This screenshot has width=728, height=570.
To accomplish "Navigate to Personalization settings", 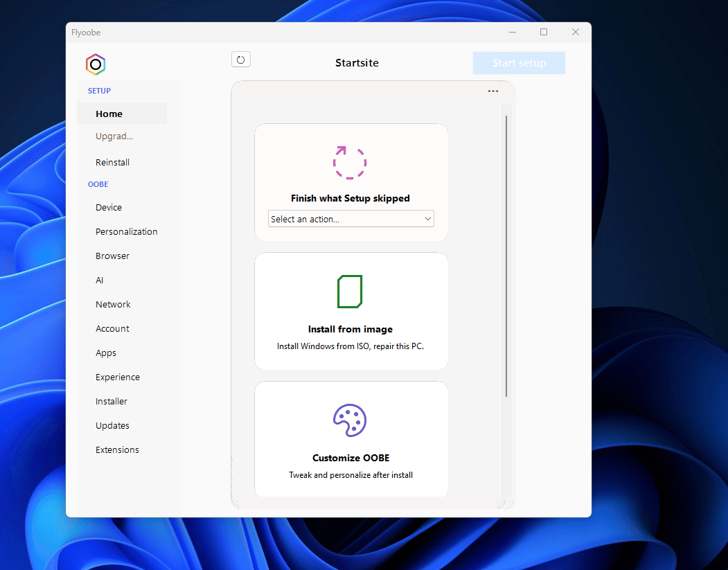I will click(127, 231).
